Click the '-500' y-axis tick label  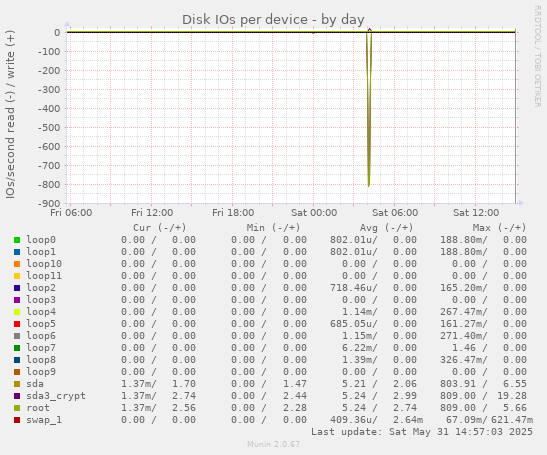point(49,127)
